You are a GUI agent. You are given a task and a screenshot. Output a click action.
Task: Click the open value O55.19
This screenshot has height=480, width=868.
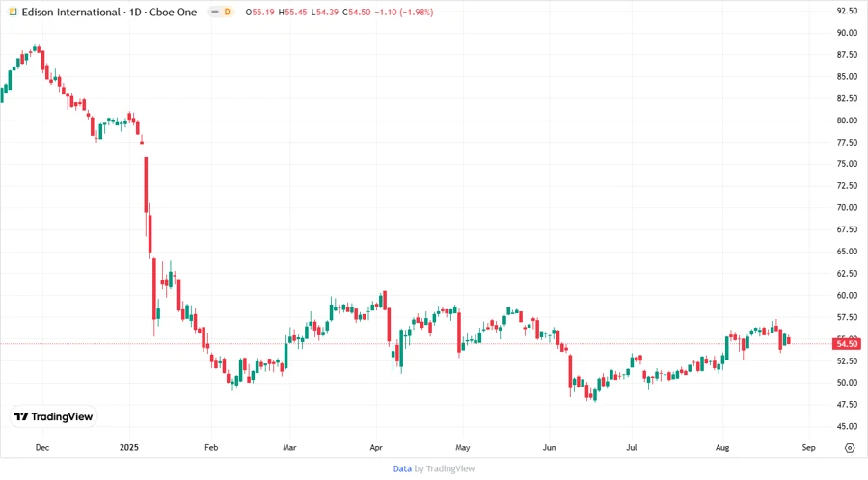[x=259, y=13]
